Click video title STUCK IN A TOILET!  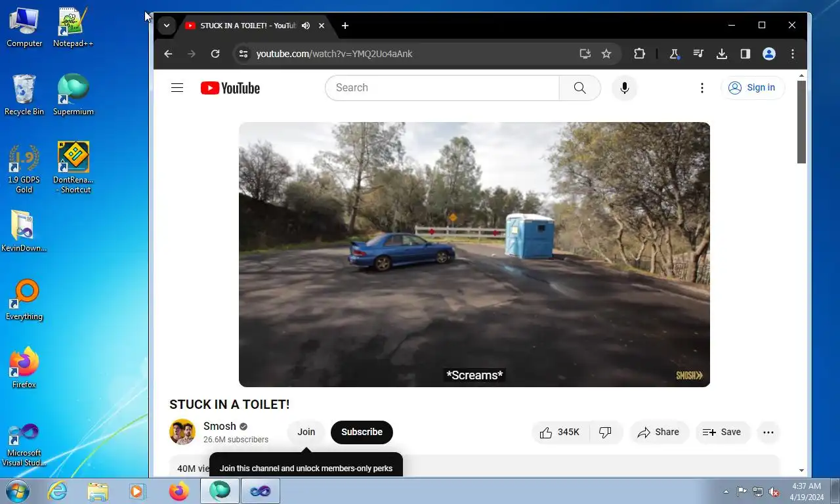(x=230, y=404)
